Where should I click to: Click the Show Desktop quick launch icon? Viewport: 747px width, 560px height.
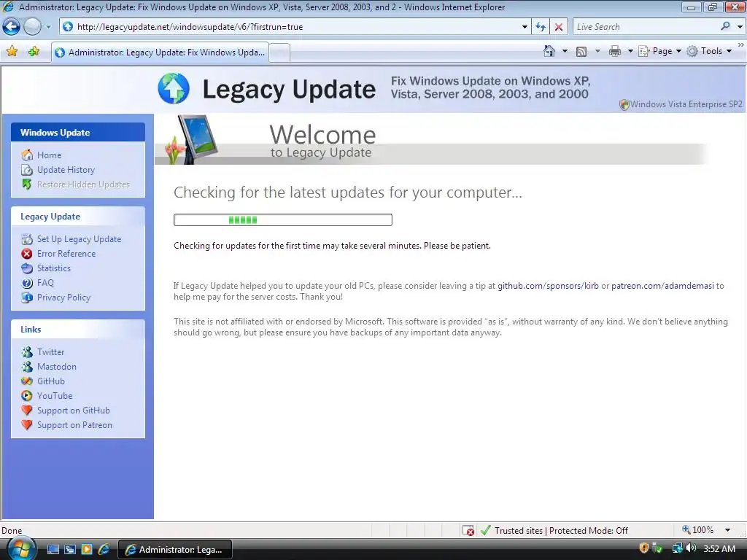pos(53,550)
